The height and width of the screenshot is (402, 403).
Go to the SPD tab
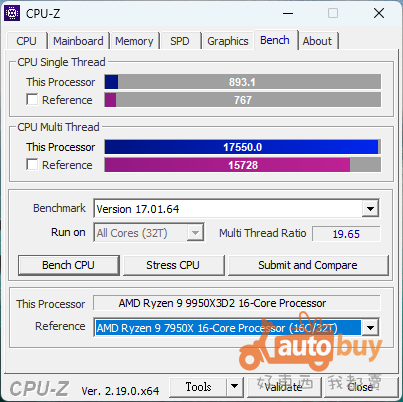(x=180, y=41)
